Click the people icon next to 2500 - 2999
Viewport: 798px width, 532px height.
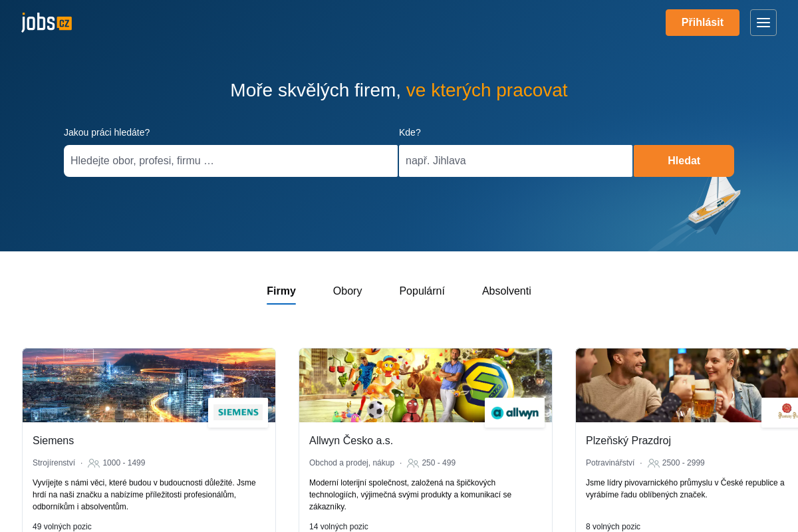click(x=655, y=463)
